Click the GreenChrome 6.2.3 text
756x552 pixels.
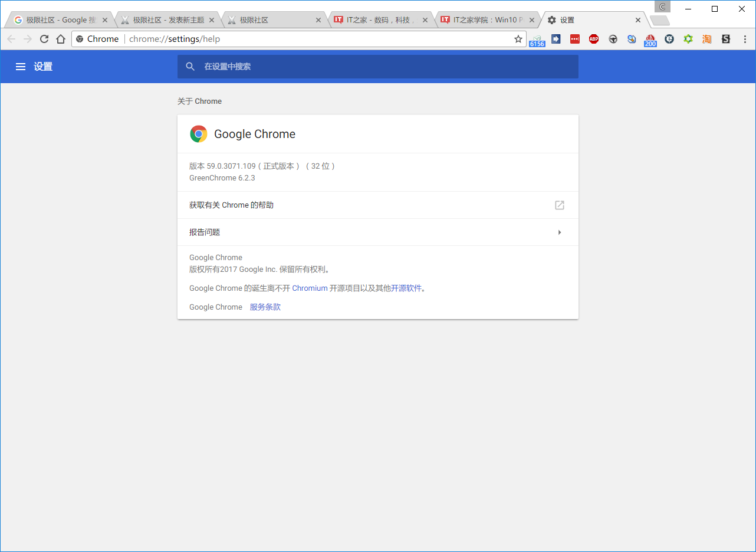(222, 178)
